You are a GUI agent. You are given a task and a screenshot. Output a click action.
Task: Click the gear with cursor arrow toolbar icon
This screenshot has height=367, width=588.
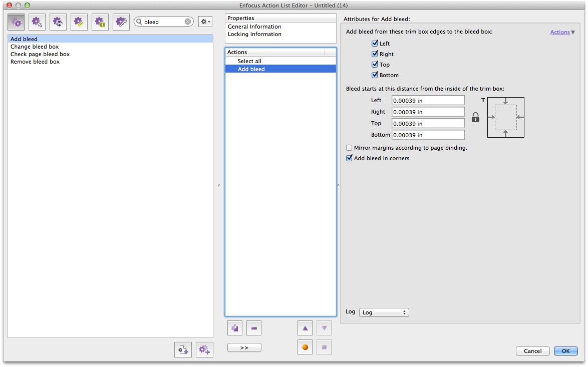pos(37,22)
